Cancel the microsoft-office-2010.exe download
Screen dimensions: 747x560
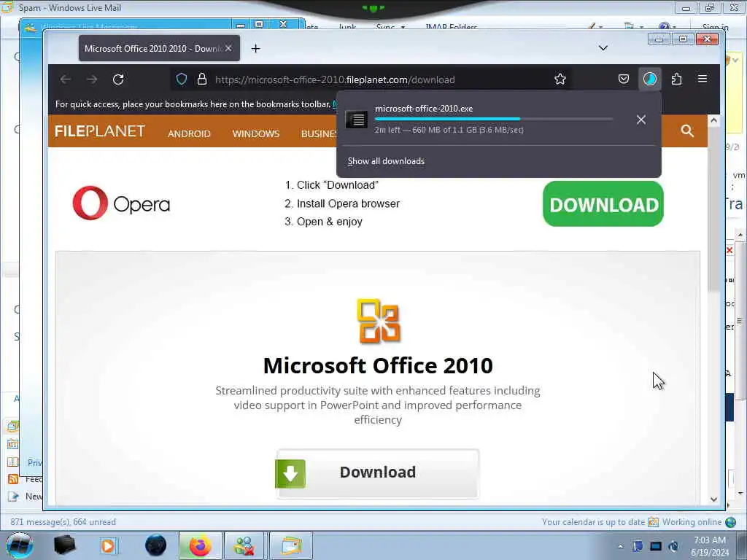pos(640,120)
